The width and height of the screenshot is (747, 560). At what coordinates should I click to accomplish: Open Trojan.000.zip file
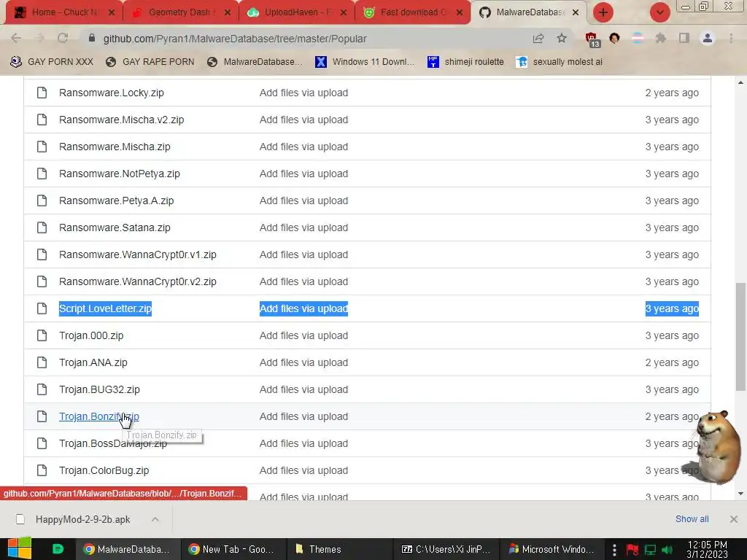(x=91, y=335)
